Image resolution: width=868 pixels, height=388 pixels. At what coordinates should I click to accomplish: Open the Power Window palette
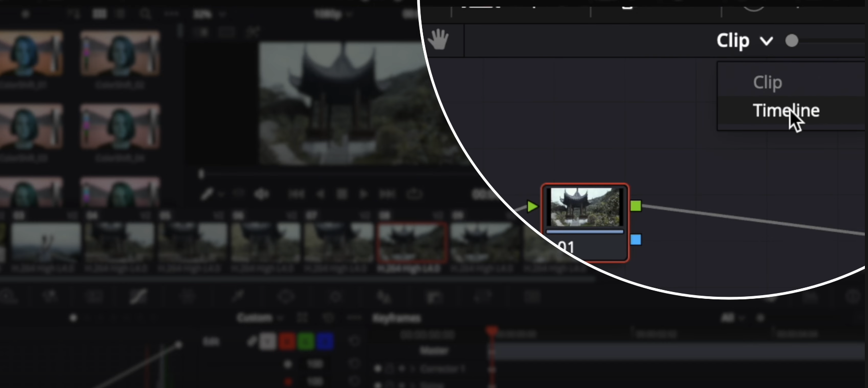tap(286, 297)
